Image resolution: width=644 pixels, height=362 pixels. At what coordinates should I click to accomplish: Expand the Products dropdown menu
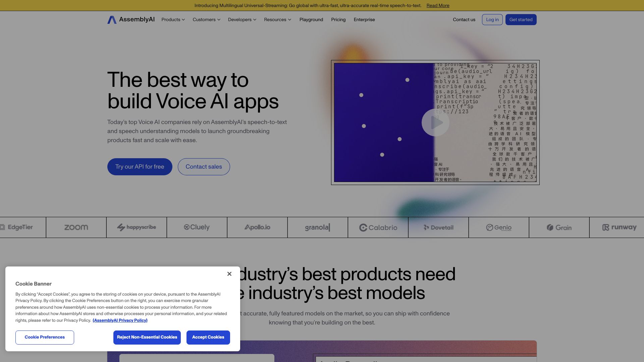(x=173, y=20)
